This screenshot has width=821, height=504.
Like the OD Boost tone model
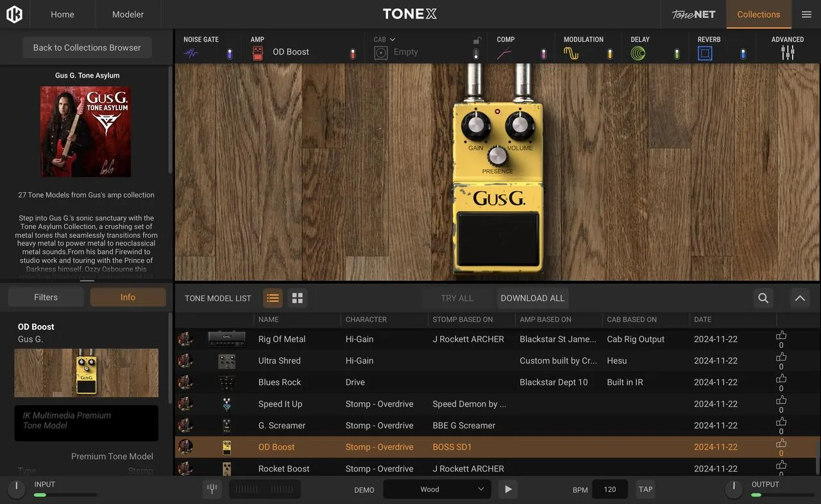pos(781,443)
